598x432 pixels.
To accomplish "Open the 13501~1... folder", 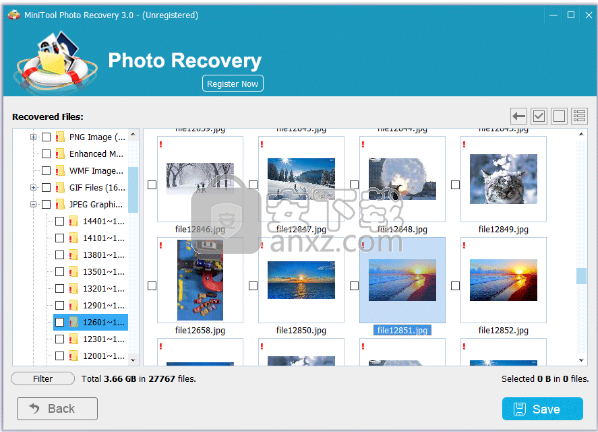I will pos(104,272).
